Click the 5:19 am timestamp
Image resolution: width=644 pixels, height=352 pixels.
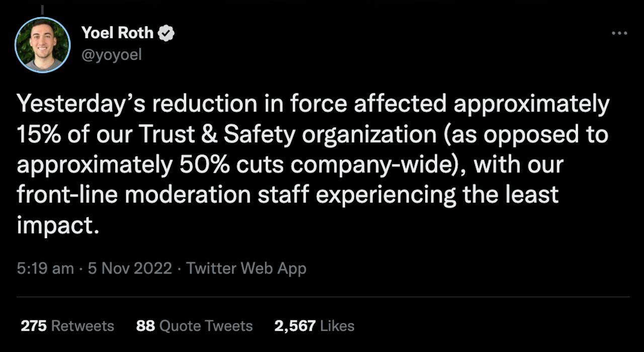click(45, 268)
